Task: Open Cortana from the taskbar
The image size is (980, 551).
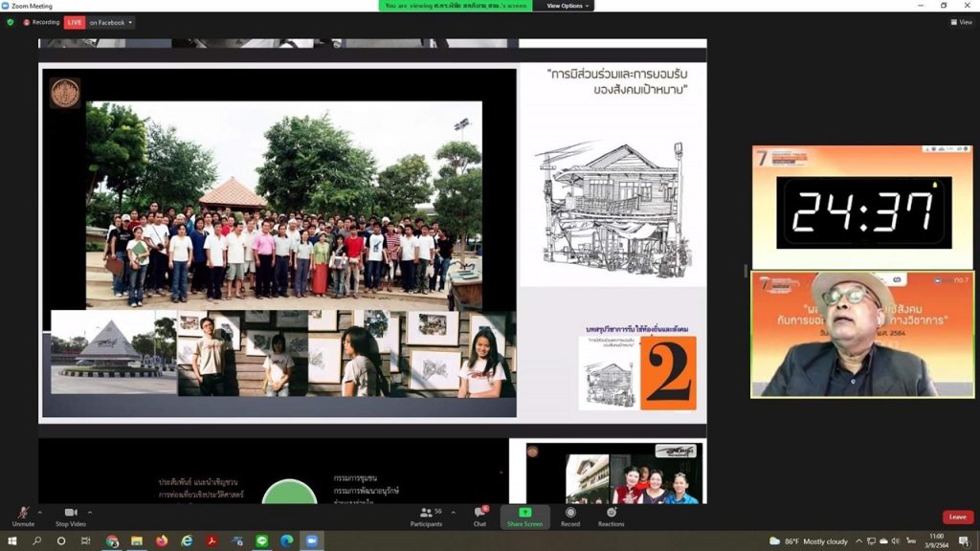Action: pyautogui.click(x=61, y=541)
